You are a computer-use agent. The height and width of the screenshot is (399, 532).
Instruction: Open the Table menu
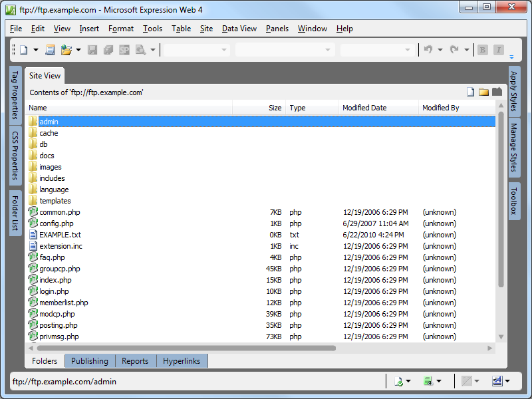[181, 29]
